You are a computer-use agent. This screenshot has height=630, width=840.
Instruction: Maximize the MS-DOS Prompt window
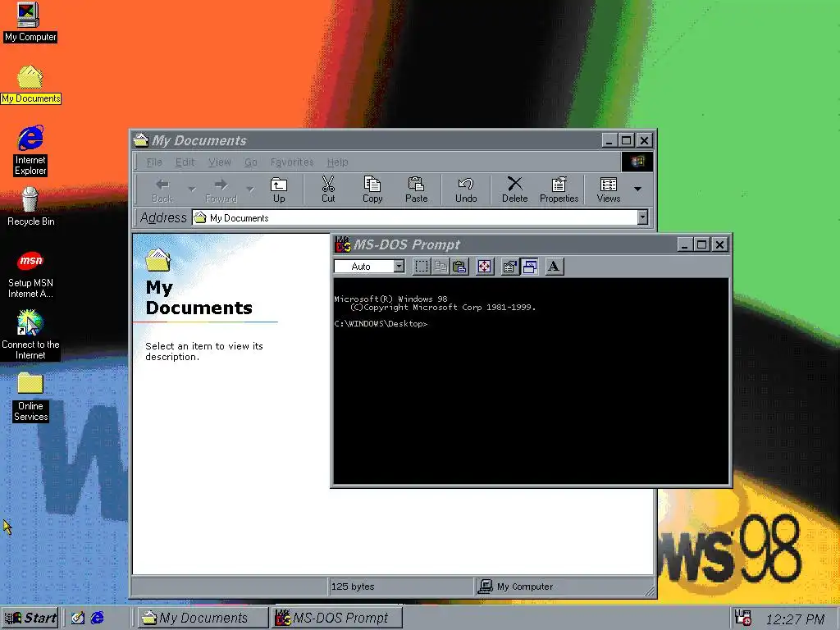click(x=701, y=244)
